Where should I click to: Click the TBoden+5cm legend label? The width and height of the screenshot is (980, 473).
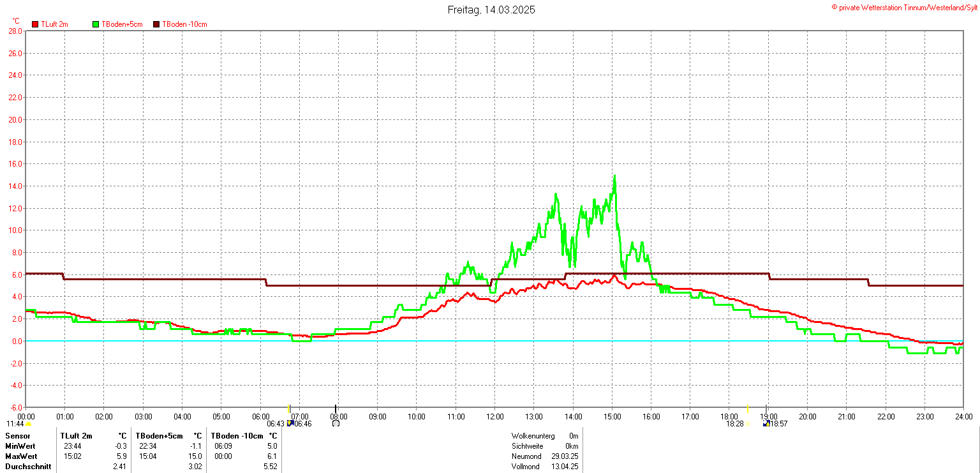[122, 24]
